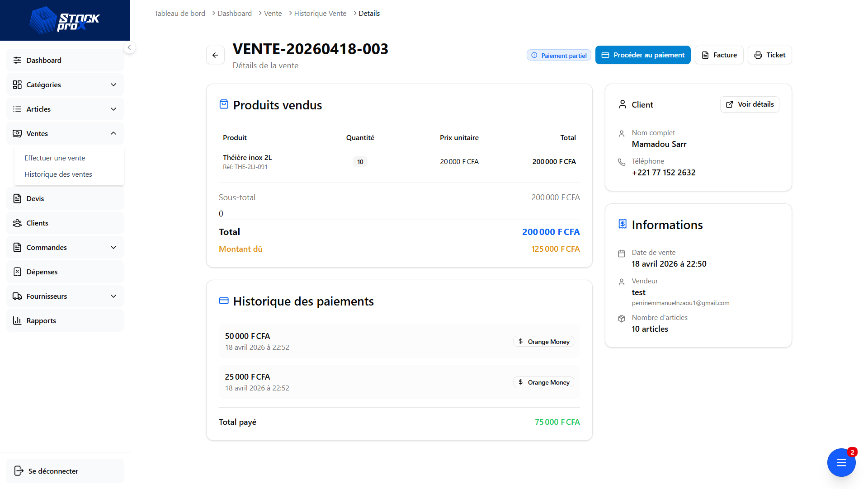Open the Rapports section
The width and height of the screenshot is (868, 489).
pos(65,320)
